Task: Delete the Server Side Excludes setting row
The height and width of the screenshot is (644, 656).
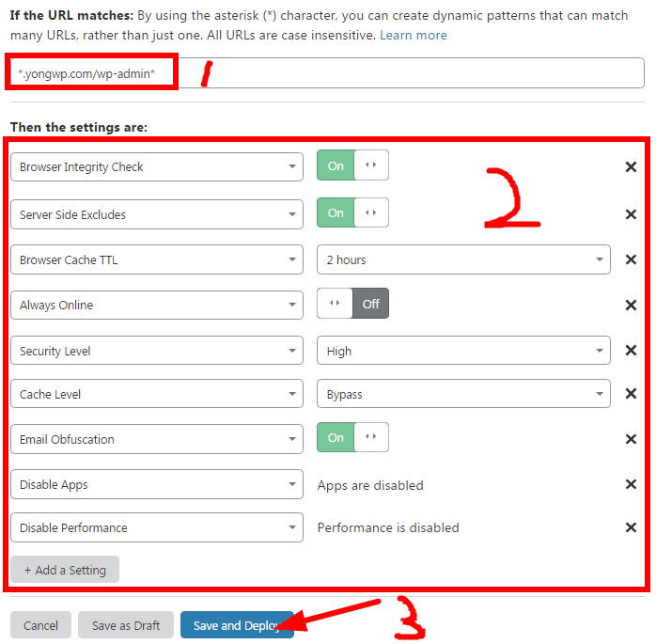Action: point(631,214)
